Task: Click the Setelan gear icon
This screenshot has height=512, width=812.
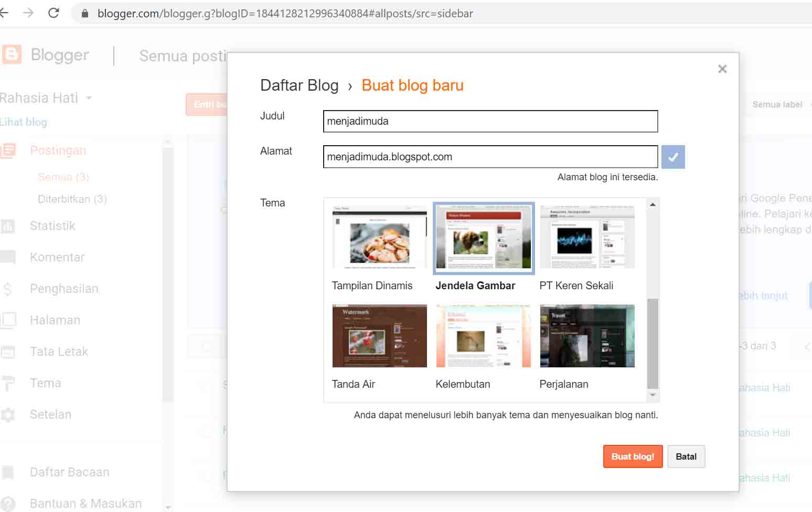Action: click(x=8, y=415)
